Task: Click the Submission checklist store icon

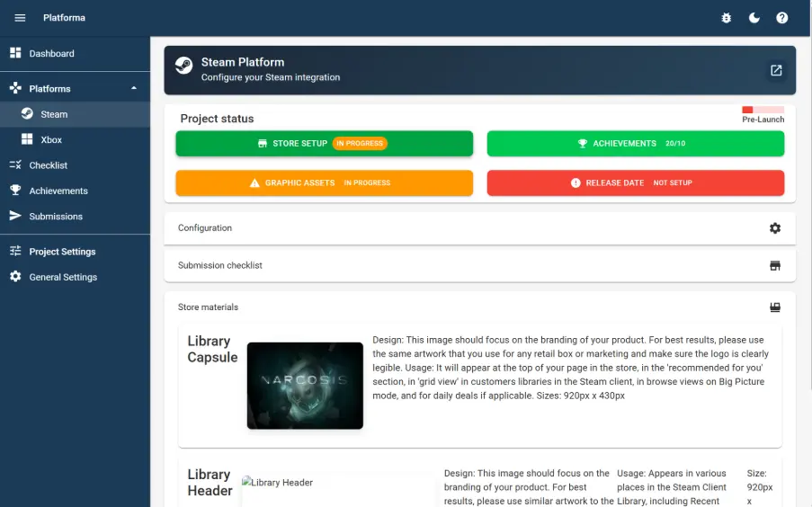Action: (775, 266)
